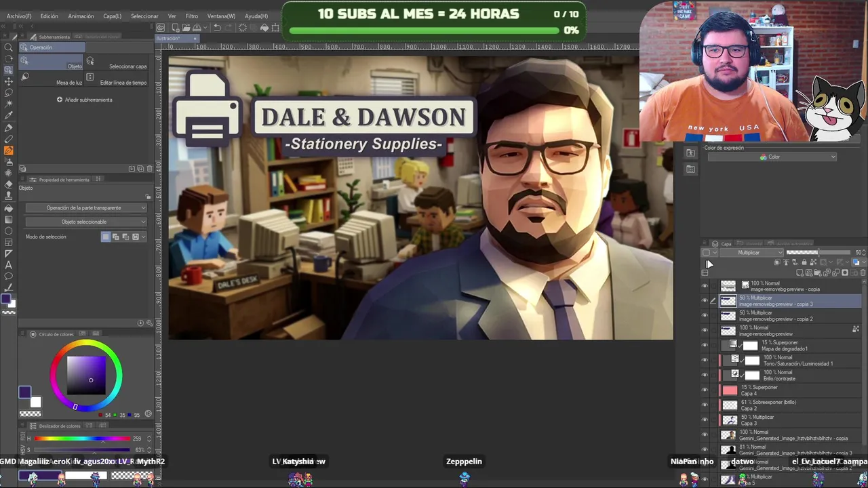Open Operación de la parte transparente dropdown
Screen dimensions: 868x488
pyautogui.click(x=85, y=208)
